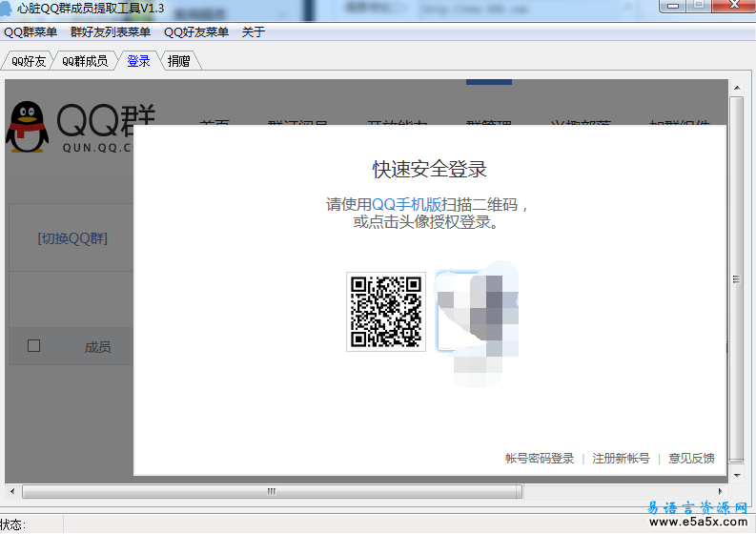Click the 成员 column header

tap(98, 347)
